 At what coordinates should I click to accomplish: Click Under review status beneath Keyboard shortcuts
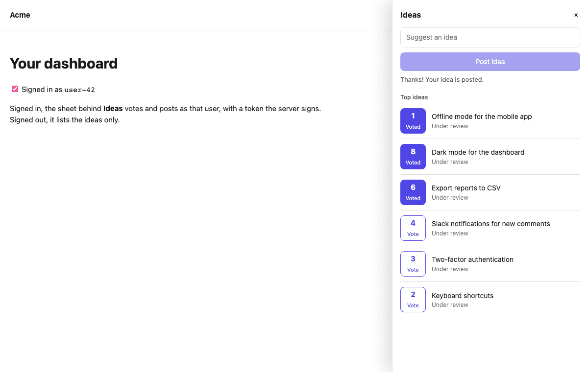[x=450, y=305]
